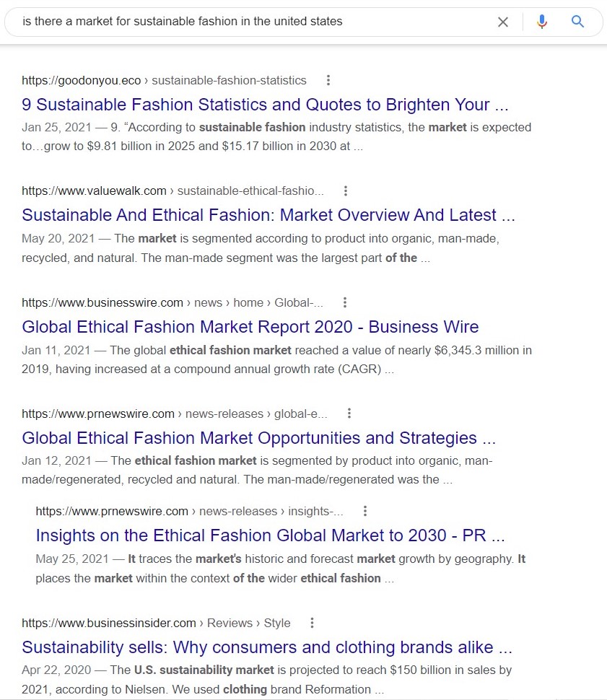This screenshot has height=700, width=607.
Task: Open '9 Sustainable Fashion Statistics and Quotes' result
Action: tap(265, 105)
